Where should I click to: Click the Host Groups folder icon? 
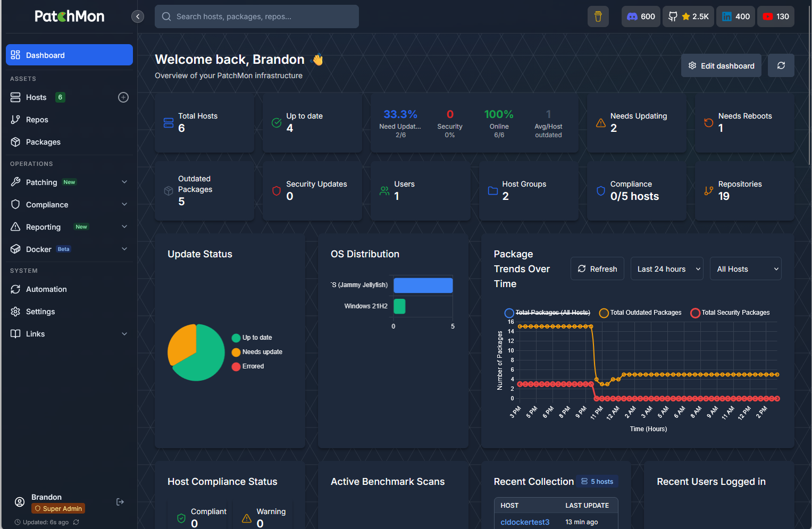click(x=493, y=191)
